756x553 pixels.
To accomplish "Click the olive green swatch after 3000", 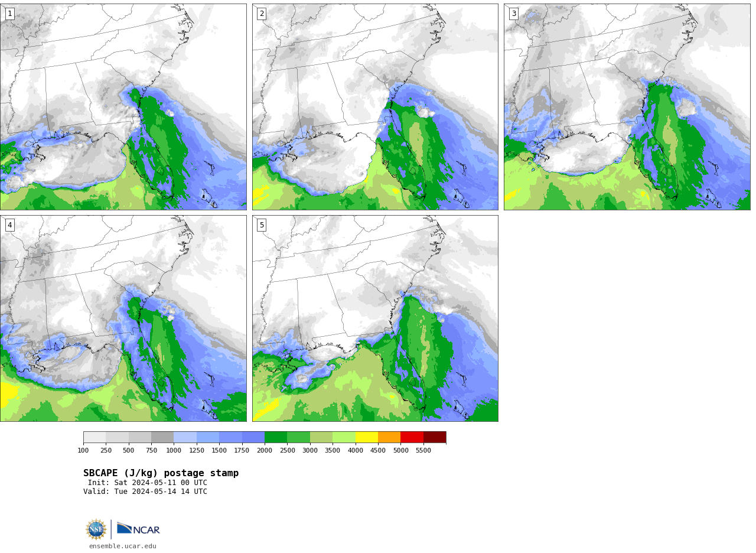I will (x=321, y=437).
